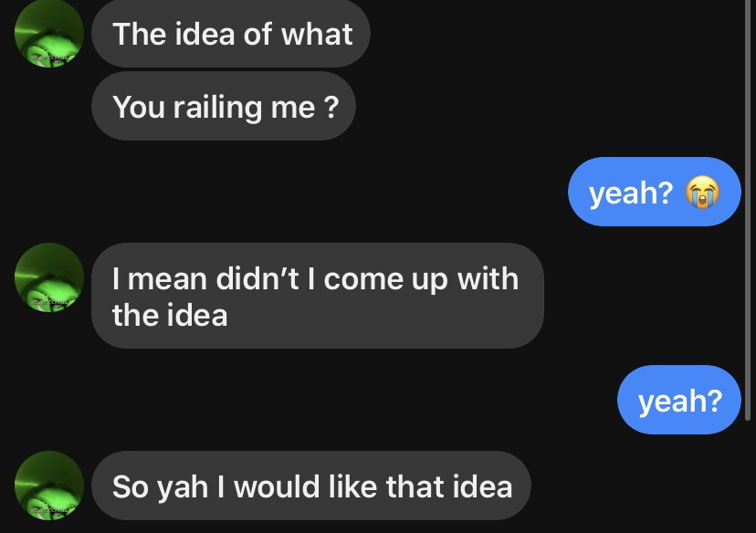Click the word "like" in the bottom bubble

353,486
